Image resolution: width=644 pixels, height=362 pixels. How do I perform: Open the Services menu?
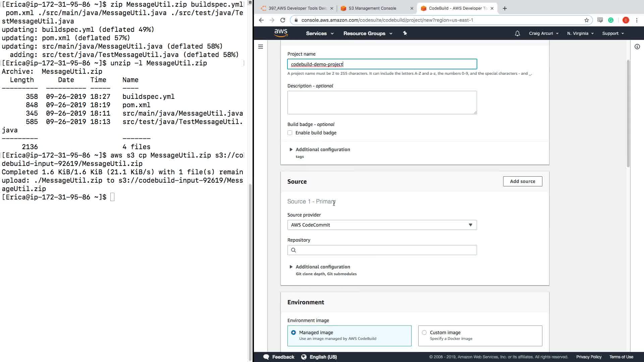click(319, 33)
